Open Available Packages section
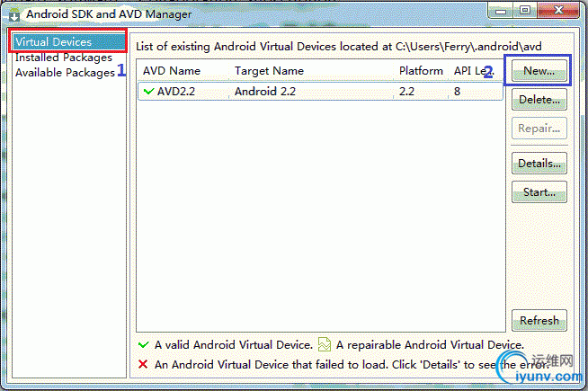This screenshot has width=588, height=391. tap(65, 73)
